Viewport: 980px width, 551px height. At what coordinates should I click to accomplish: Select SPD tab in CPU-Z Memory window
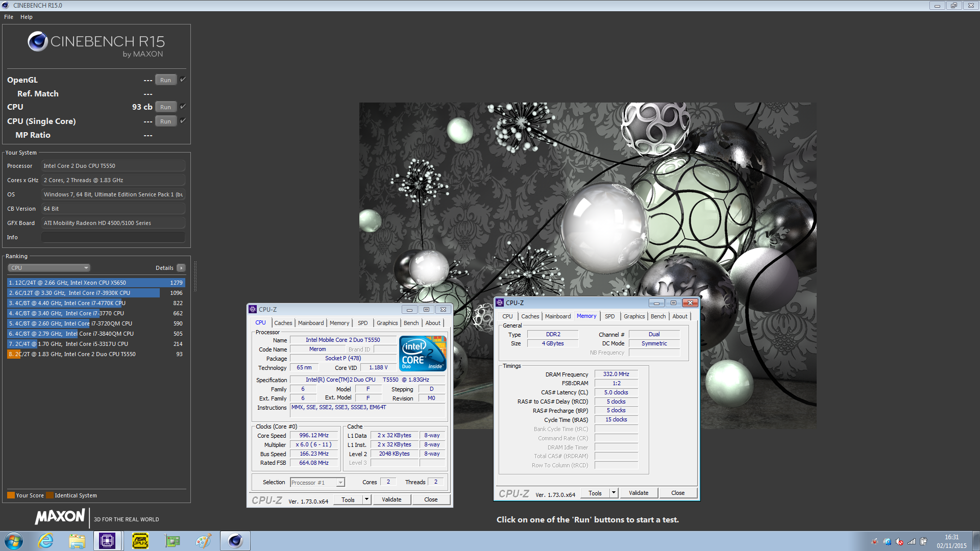click(x=610, y=316)
